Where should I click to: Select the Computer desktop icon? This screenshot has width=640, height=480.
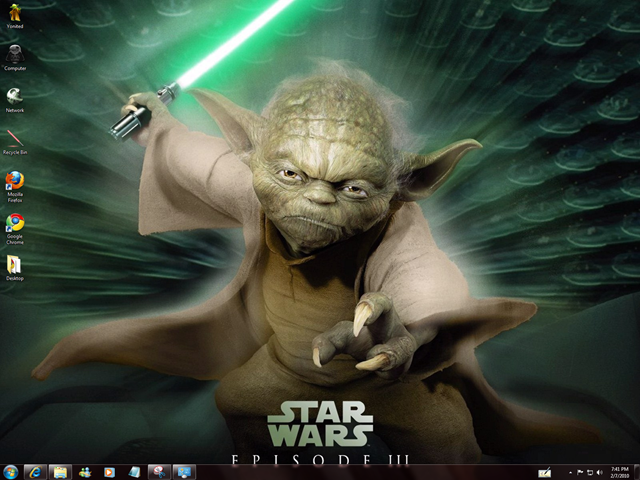pyautogui.click(x=14, y=55)
